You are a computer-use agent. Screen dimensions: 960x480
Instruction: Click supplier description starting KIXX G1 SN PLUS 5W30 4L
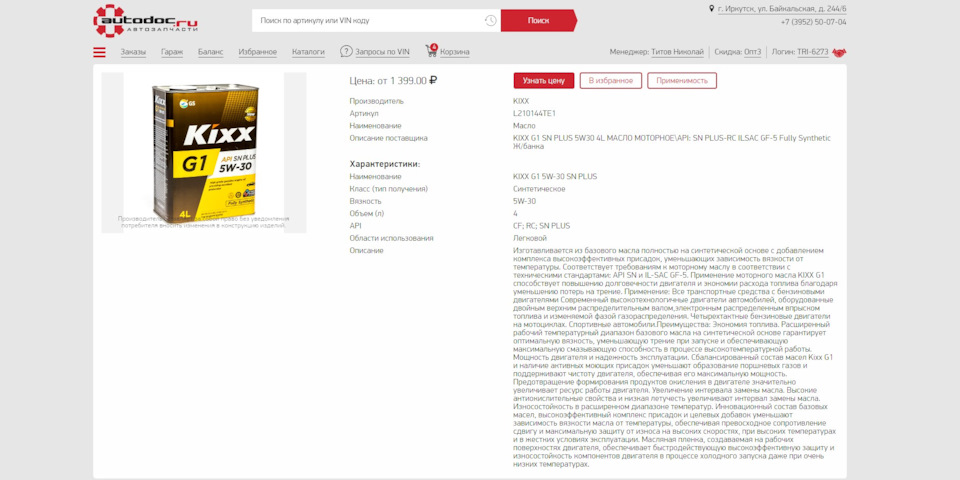(672, 142)
